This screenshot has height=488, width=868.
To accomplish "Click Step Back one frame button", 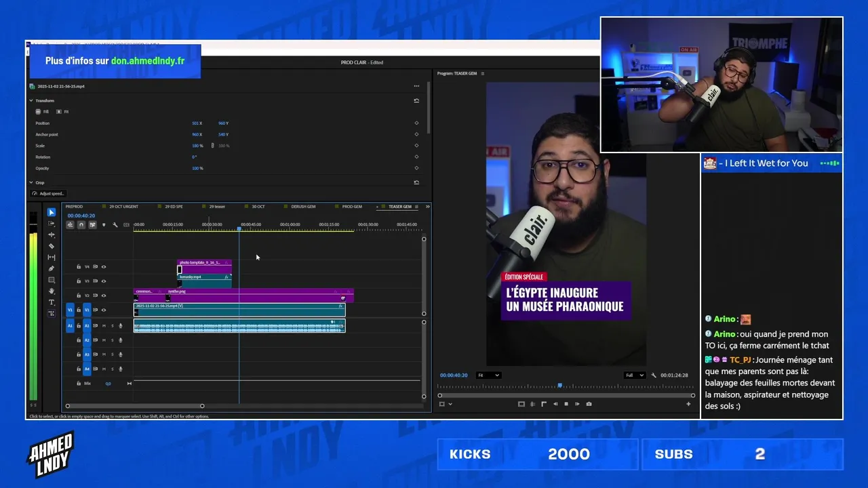I will [x=555, y=404].
